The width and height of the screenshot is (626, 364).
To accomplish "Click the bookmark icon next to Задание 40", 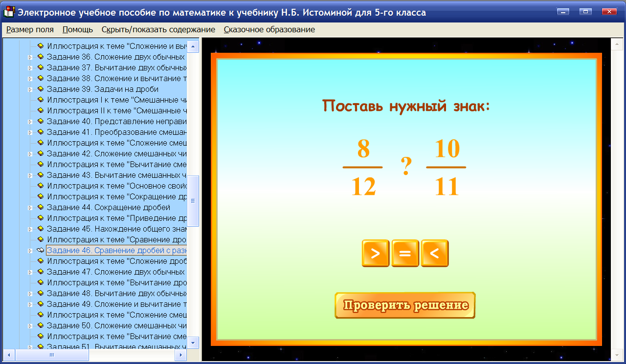I will pos(41,121).
